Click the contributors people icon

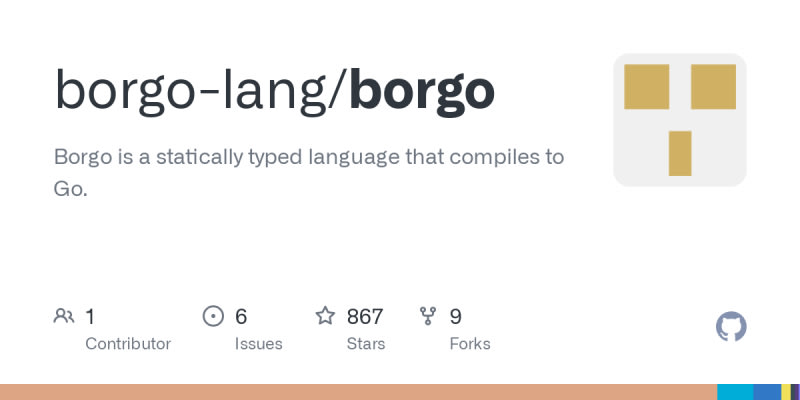(64, 316)
